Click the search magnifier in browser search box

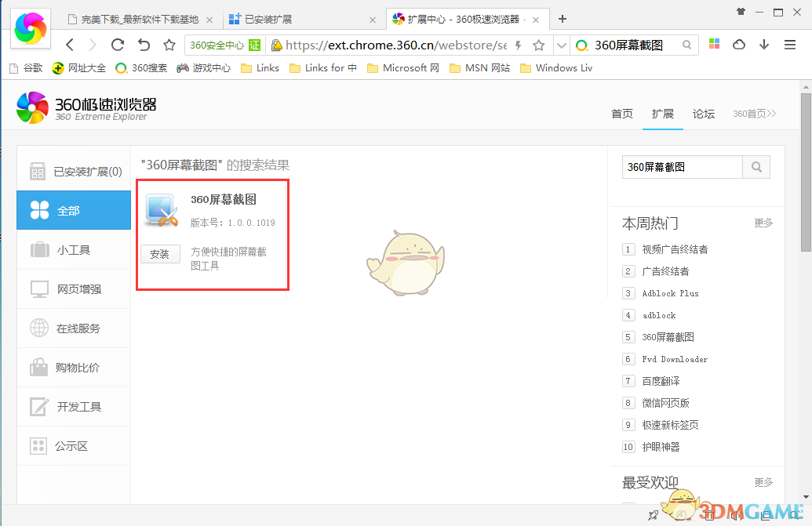(x=686, y=45)
